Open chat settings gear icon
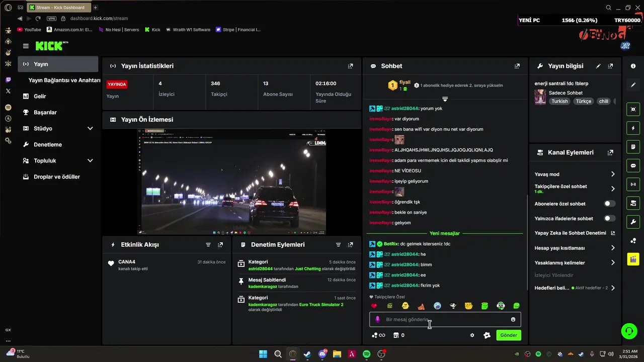 coord(472,335)
